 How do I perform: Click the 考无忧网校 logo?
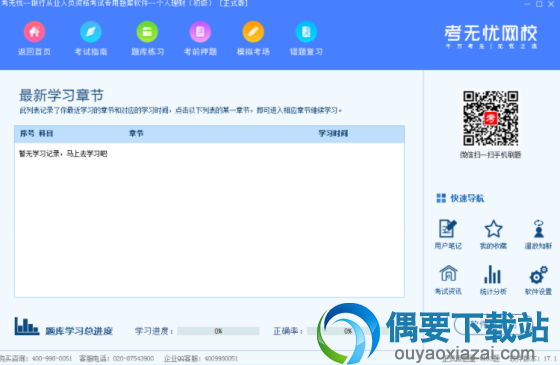point(491,36)
